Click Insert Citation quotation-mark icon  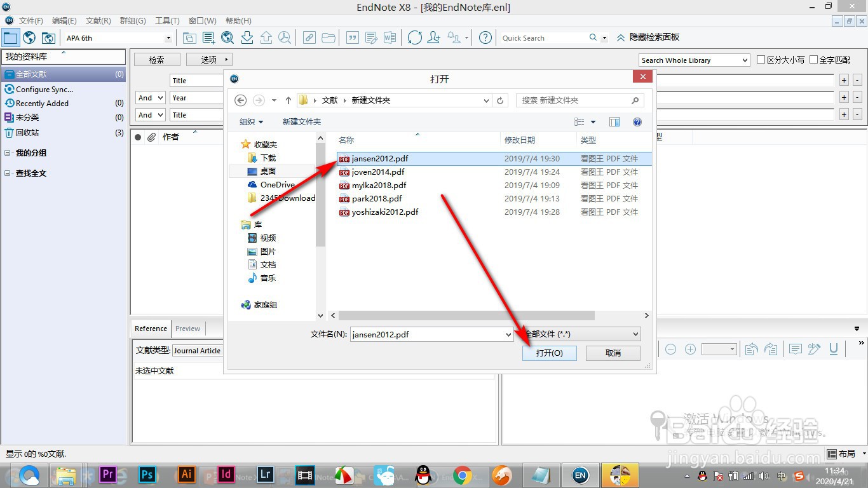352,37
